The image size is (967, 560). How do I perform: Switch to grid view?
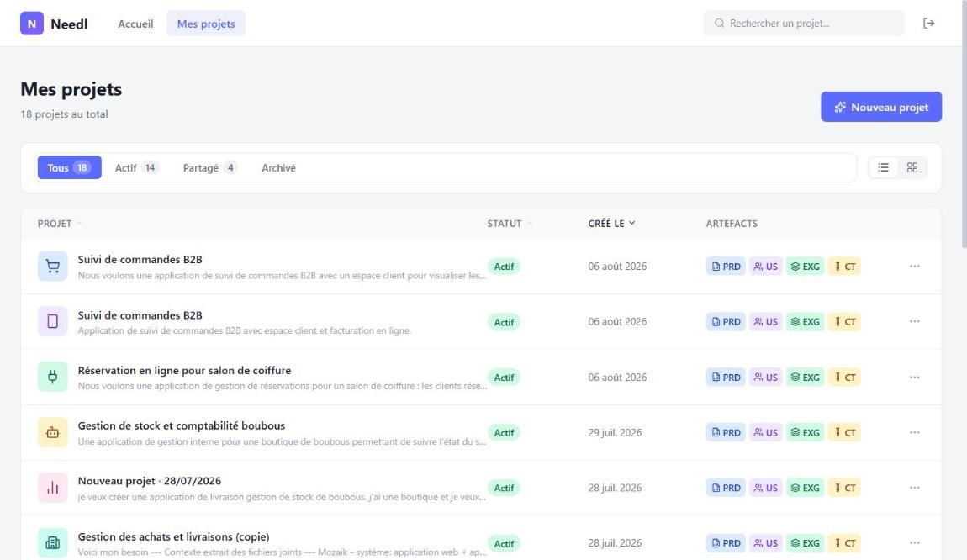point(912,168)
